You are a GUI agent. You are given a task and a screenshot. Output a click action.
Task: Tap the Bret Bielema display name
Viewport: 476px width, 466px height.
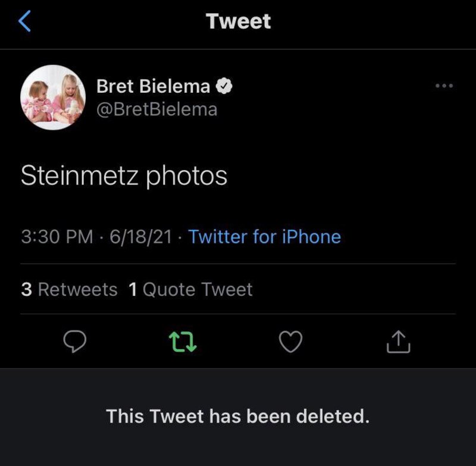[153, 86]
